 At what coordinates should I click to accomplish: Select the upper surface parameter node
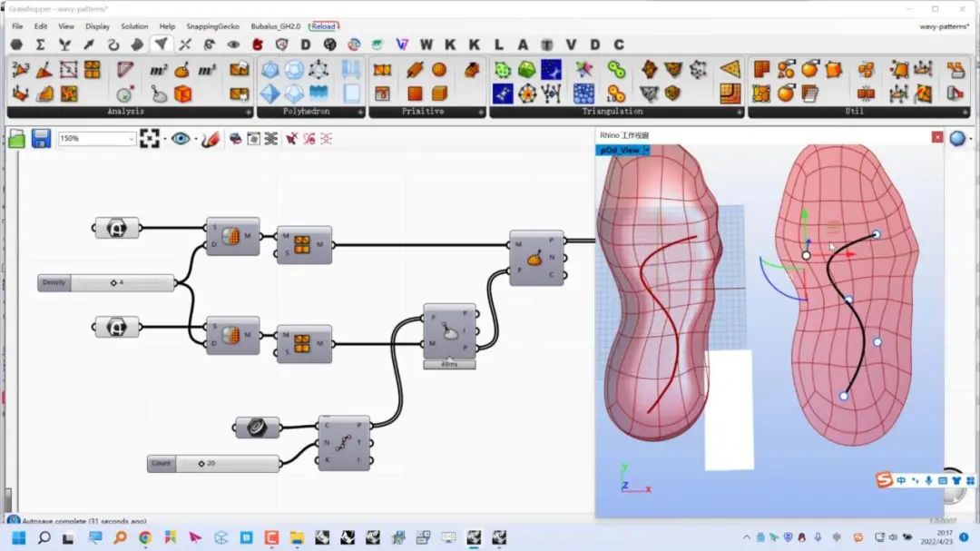[x=117, y=228]
